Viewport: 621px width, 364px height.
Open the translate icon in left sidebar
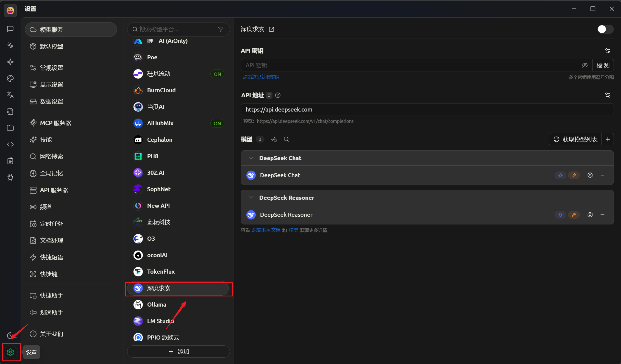[x=10, y=95]
